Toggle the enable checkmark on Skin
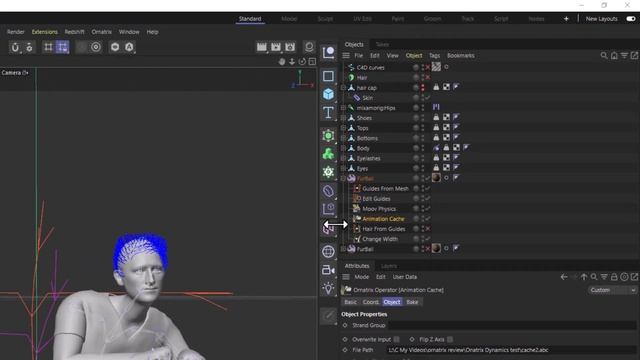The height and width of the screenshot is (360, 640). (428, 98)
